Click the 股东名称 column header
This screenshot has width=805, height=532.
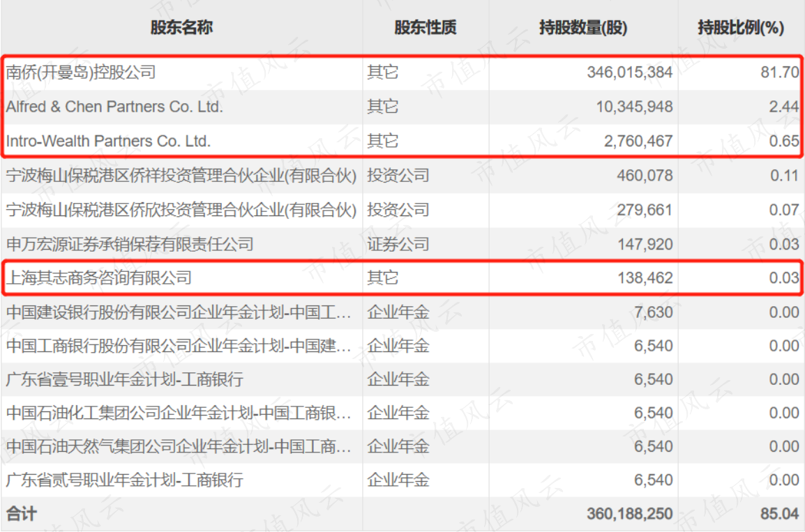click(x=181, y=27)
